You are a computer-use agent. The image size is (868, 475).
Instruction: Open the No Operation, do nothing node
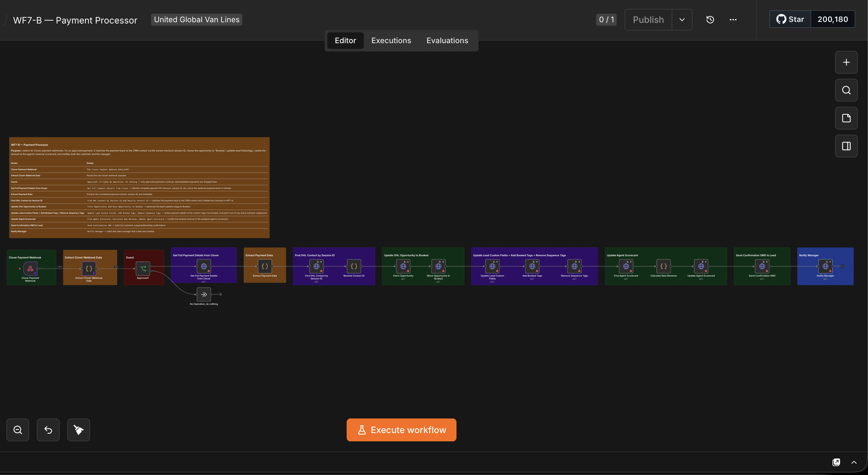pyautogui.click(x=204, y=294)
